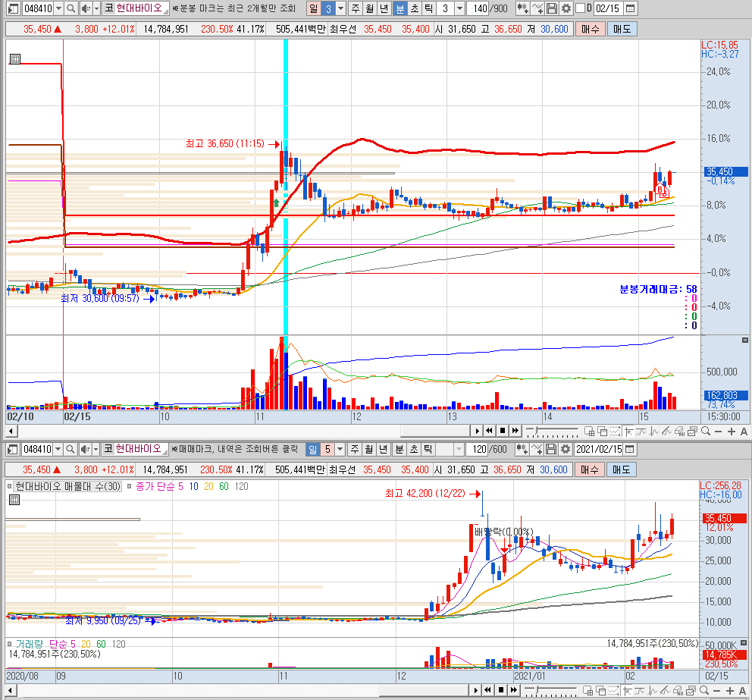
Task: Click 현대바이오 매물대 수(30) indicator label
Action: (x=68, y=486)
